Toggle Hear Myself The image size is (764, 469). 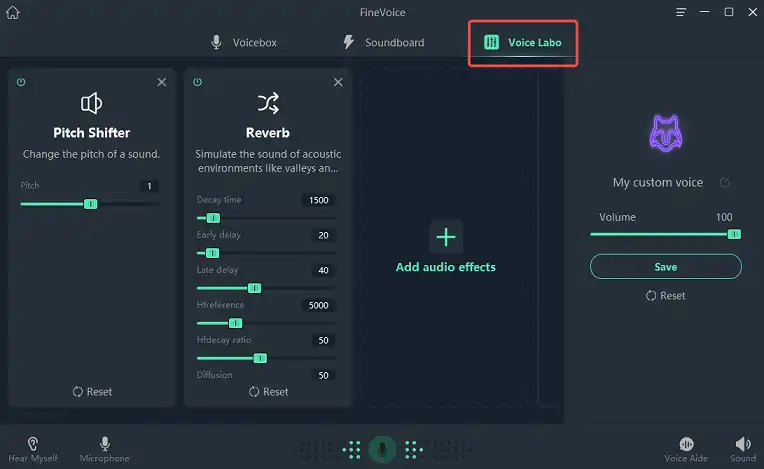click(x=33, y=450)
